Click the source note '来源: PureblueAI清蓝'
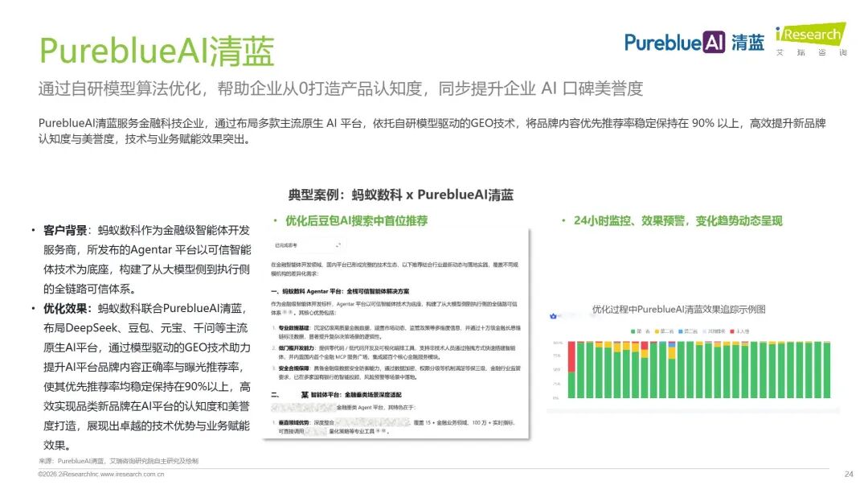 pos(118,461)
